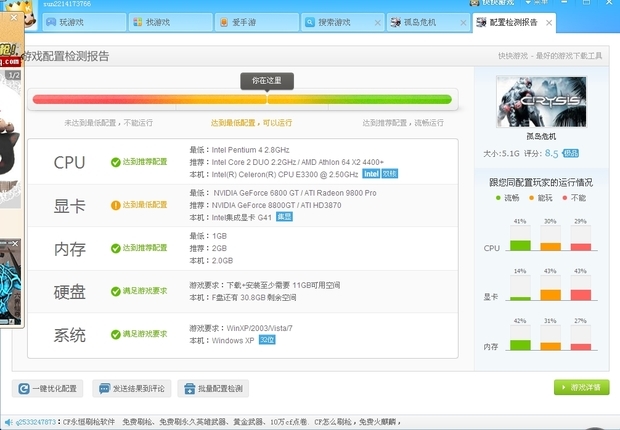The width and height of the screenshot is (620, 430).
Task: Close the 孤岛危机 tab
Action: click(x=463, y=23)
